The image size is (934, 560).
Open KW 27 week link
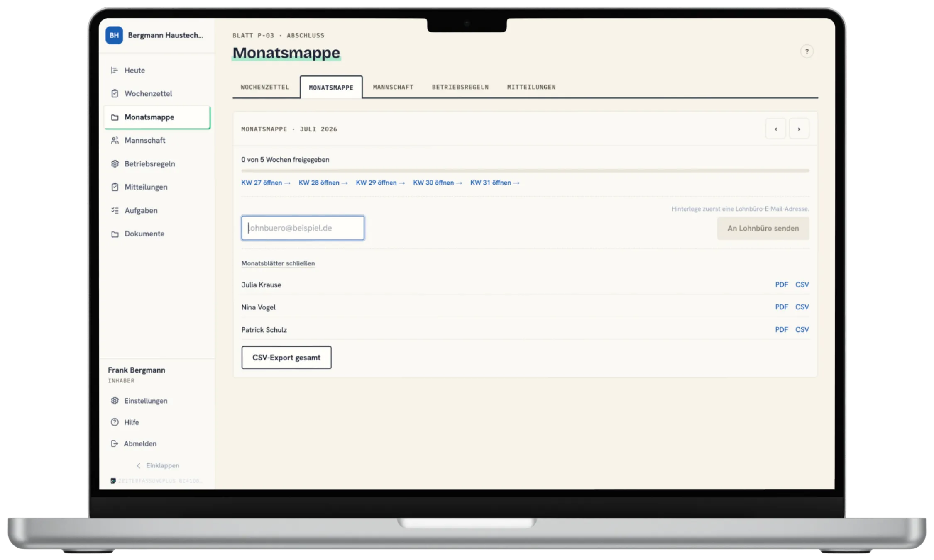(x=266, y=183)
